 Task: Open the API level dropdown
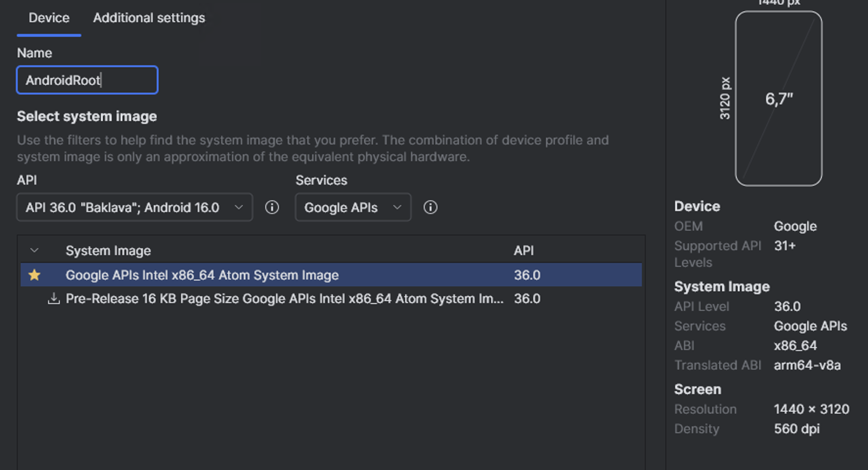(x=135, y=207)
